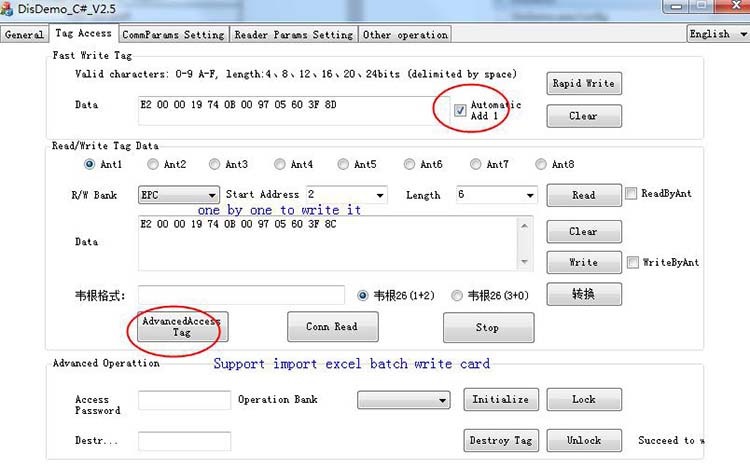Select the Ant3 radio button

click(214, 164)
